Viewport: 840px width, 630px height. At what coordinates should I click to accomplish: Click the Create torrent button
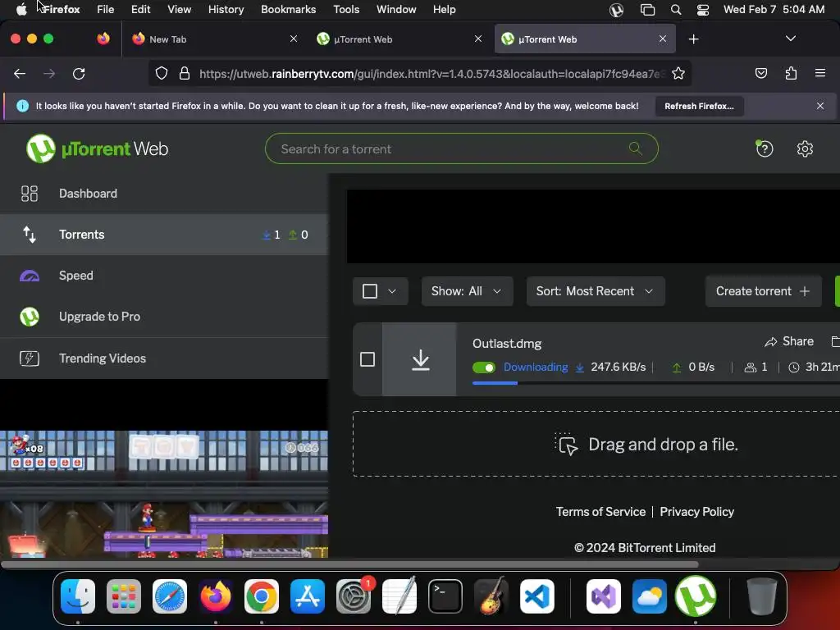tap(763, 291)
